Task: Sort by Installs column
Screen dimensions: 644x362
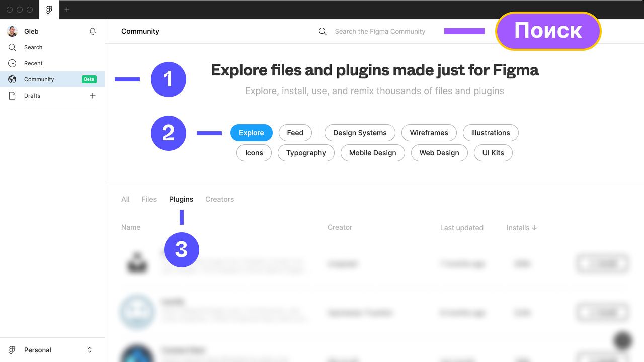Action: pos(522,228)
